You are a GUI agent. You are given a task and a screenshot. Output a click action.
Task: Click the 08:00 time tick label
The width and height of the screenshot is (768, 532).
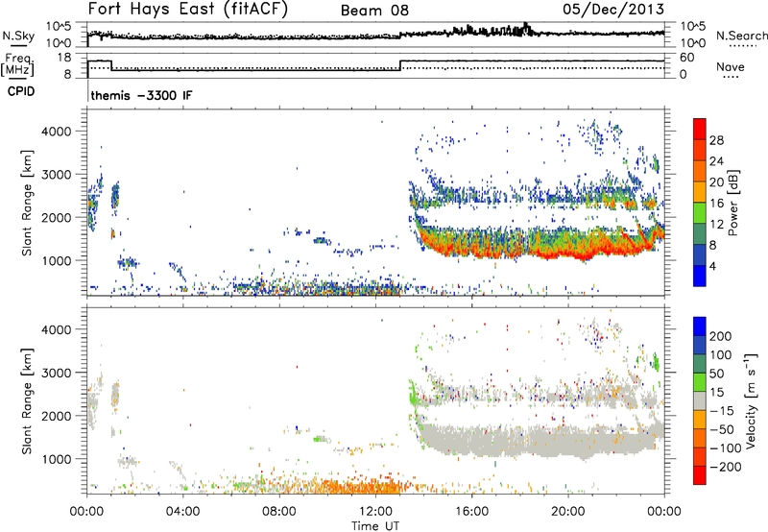279,512
